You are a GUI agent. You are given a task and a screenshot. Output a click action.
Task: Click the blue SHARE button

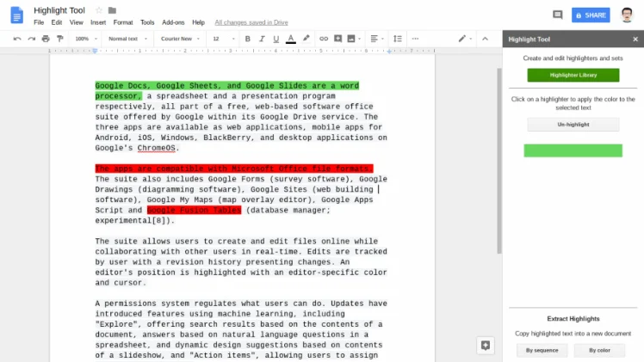pos(591,15)
